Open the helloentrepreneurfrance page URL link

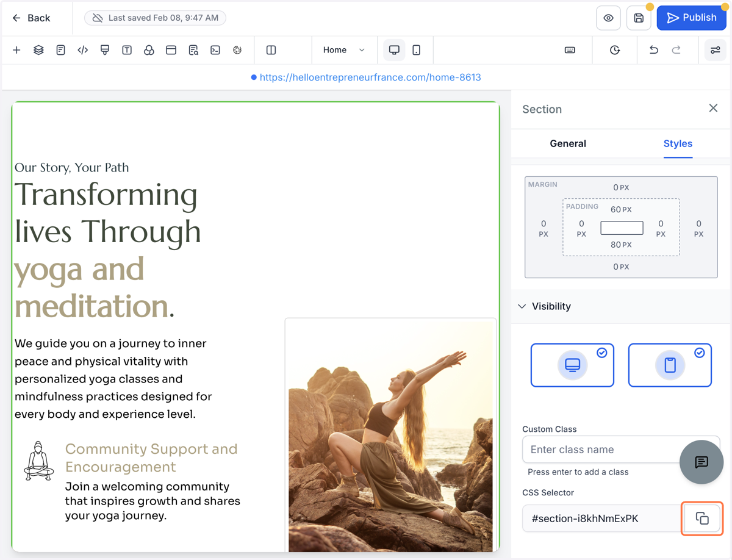(370, 77)
